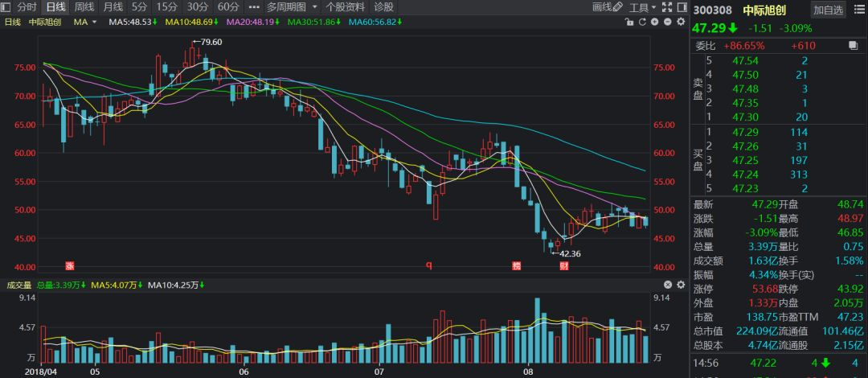Switch to 月线 monthly chart tab
Viewport: 868px width, 378px height.
point(113,7)
